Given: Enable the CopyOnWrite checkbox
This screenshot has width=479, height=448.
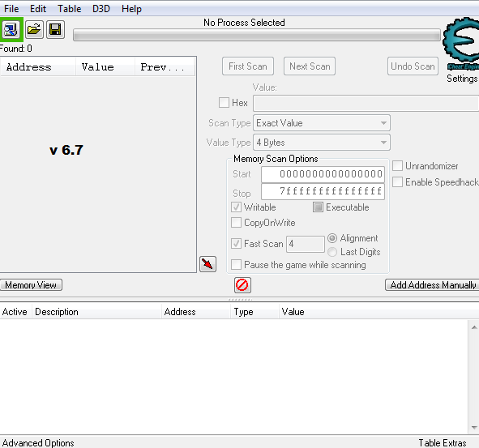Looking at the screenshot, I should tap(236, 222).
